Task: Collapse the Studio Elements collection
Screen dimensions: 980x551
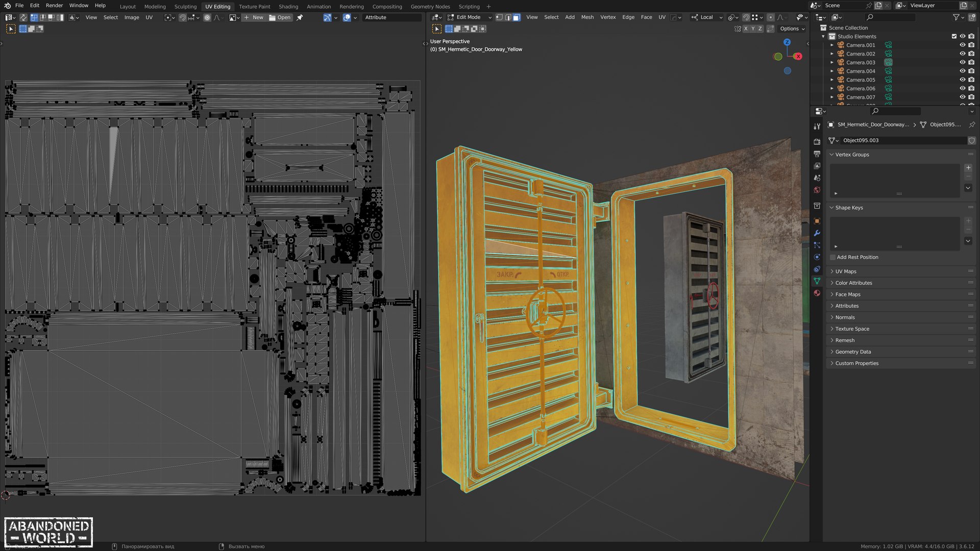Action: [823, 37]
